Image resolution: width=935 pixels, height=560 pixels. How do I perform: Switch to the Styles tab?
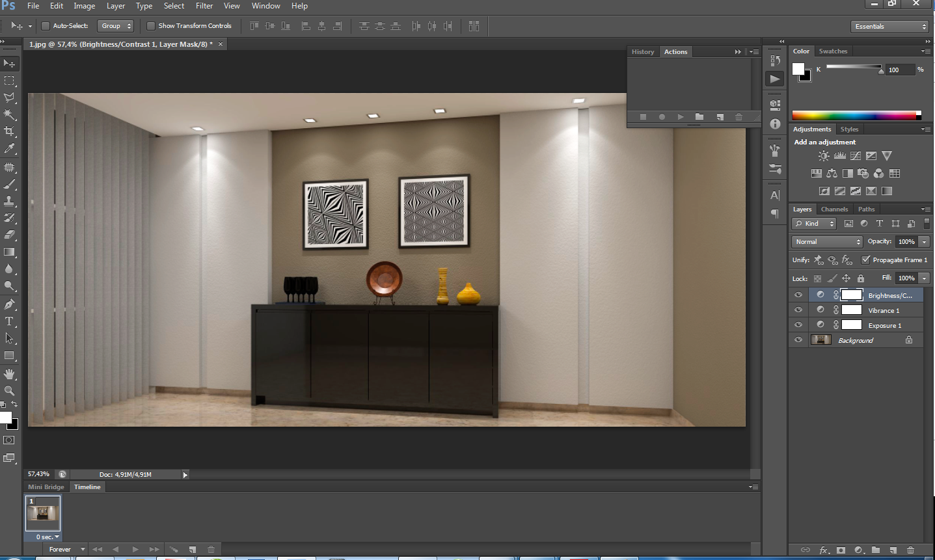point(849,129)
